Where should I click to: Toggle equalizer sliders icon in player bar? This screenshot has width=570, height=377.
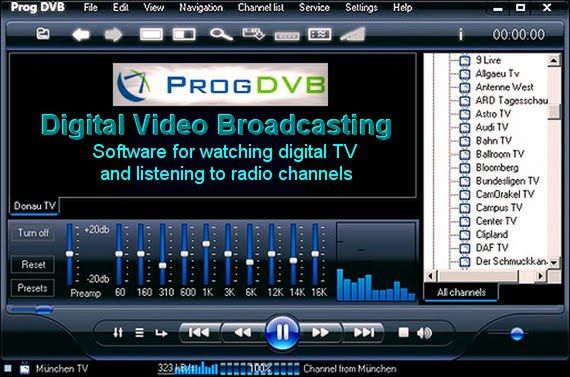tap(118, 332)
